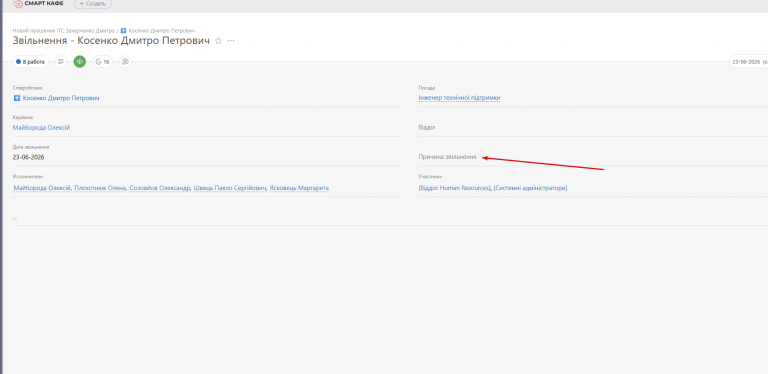Star this Звільнення task as favorite

(218, 41)
